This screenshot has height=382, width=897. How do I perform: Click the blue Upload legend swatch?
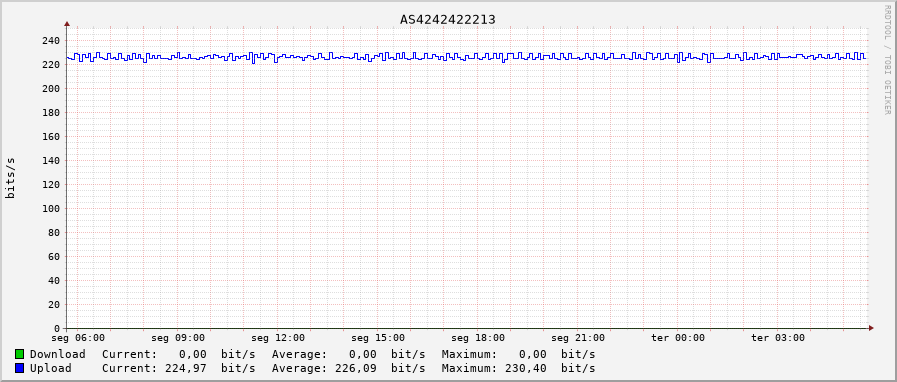tap(19, 368)
